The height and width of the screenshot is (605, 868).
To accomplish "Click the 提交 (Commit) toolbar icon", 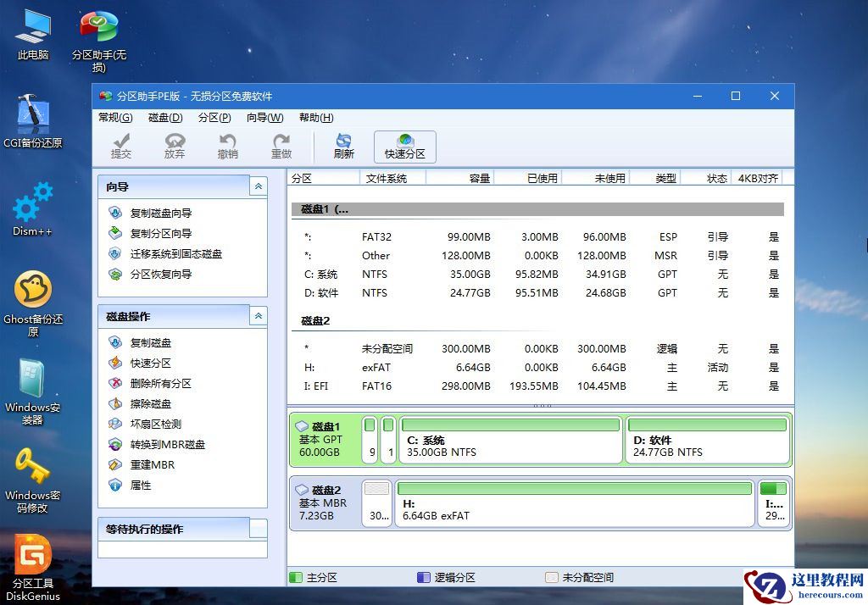I will click(x=122, y=144).
